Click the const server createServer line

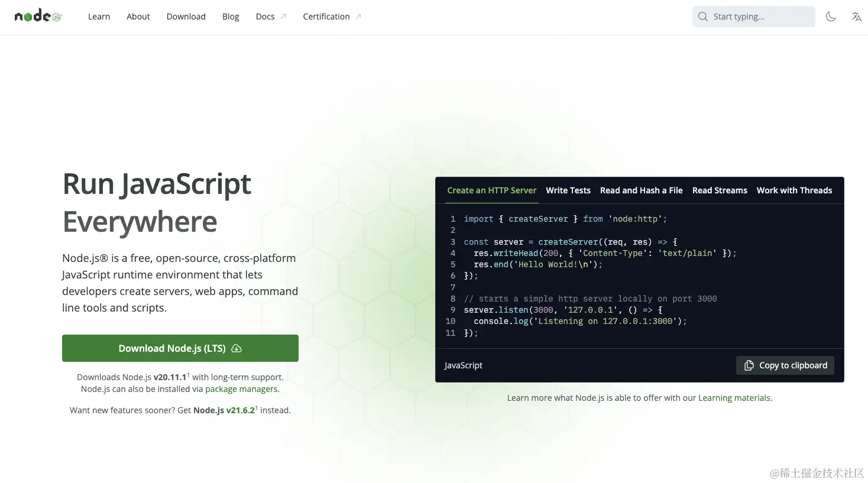click(x=571, y=242)
